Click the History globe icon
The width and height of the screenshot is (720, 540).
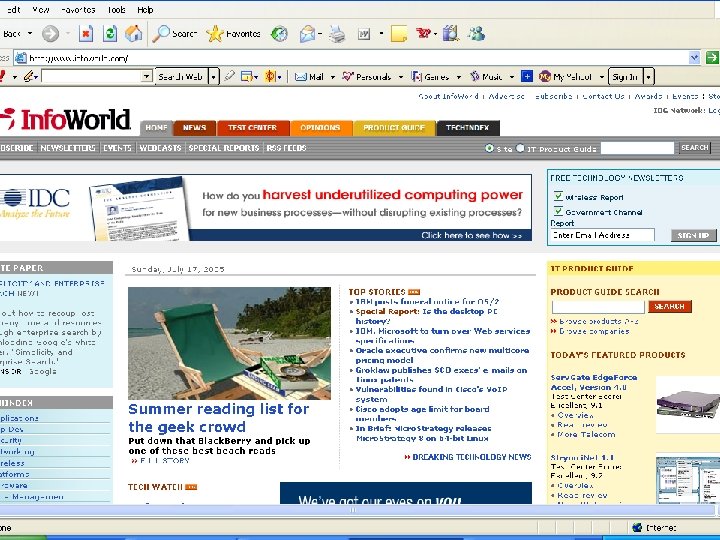pos(279,34)
